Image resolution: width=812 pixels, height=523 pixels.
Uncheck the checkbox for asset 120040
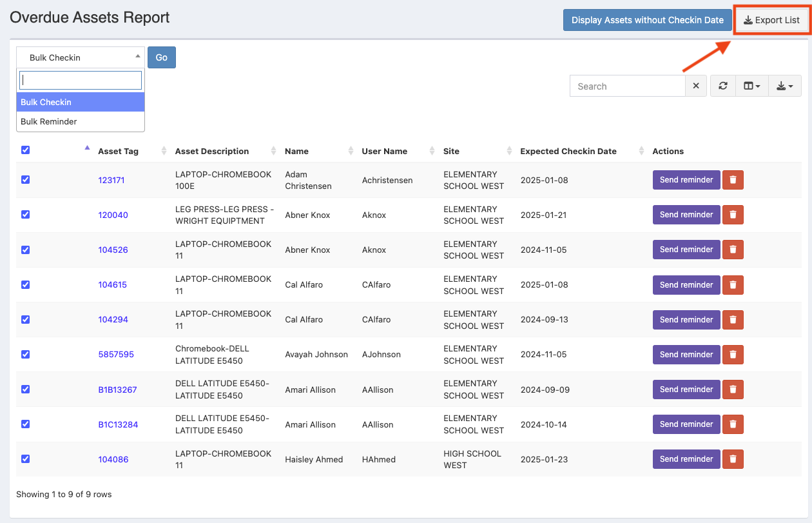click(x=26, y=215)
